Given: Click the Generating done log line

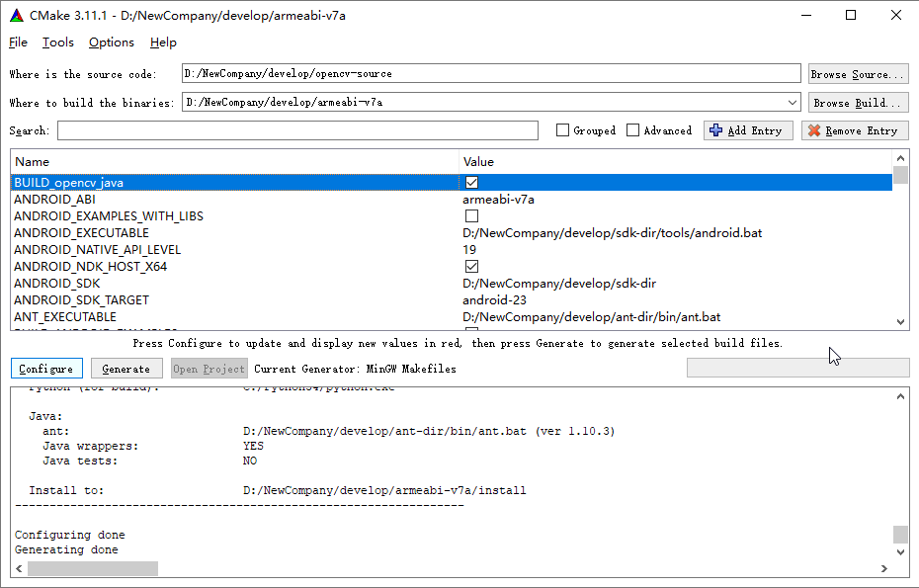Looking at the screenshot, I should tap(66, 549).
